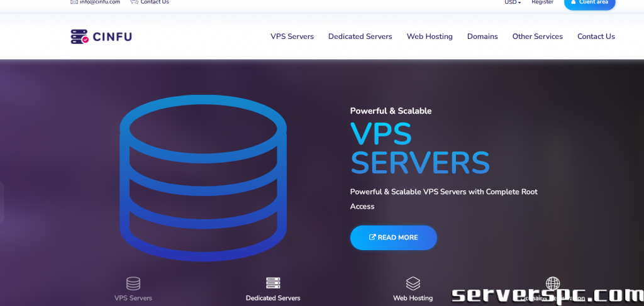Follow the Register link
The width and height of the screenshot is (644, 306).
tap(542, 3)
